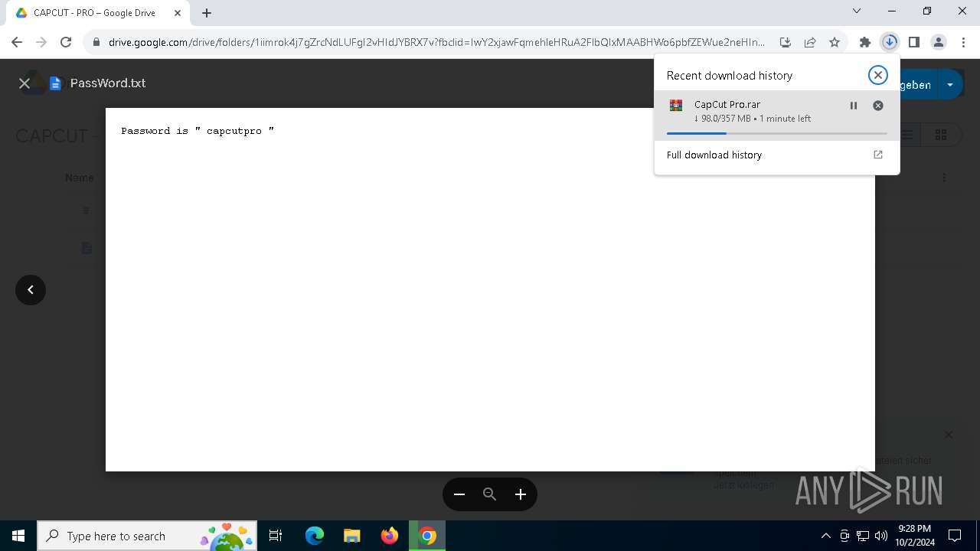This screenshot has height=551, width=980.
Task: Open network settings tray icon
Action: (x=863, y=536)
